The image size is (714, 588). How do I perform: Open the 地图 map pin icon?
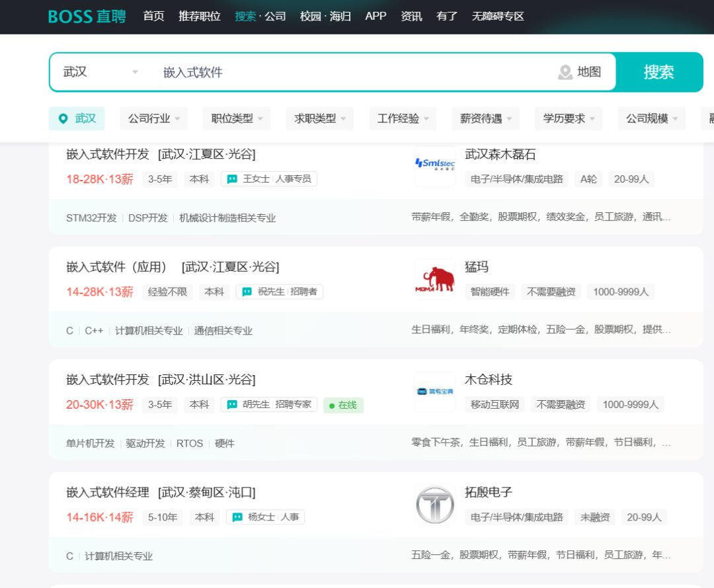click(565, 72)
